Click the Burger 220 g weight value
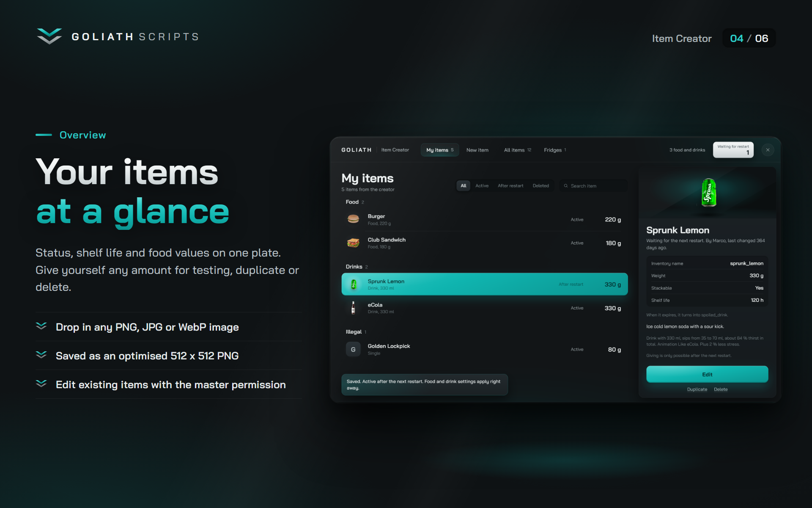This screenshot has width=812, height=508. click(x=613, y=219)
